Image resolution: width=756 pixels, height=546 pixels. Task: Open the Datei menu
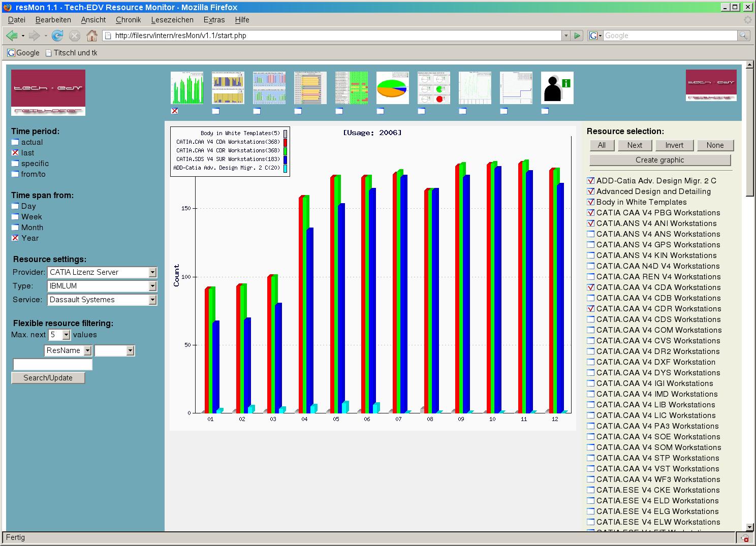pos(17,20)
